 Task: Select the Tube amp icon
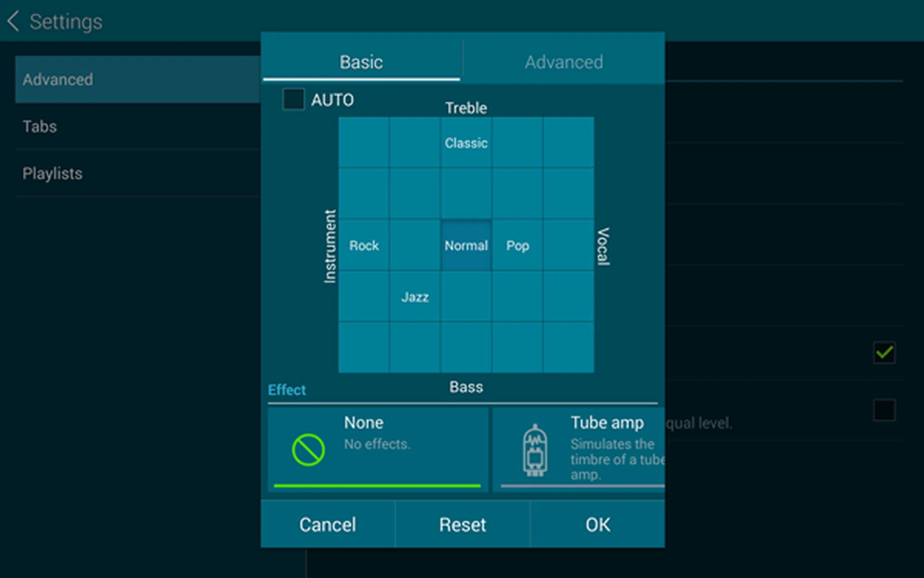535,450
